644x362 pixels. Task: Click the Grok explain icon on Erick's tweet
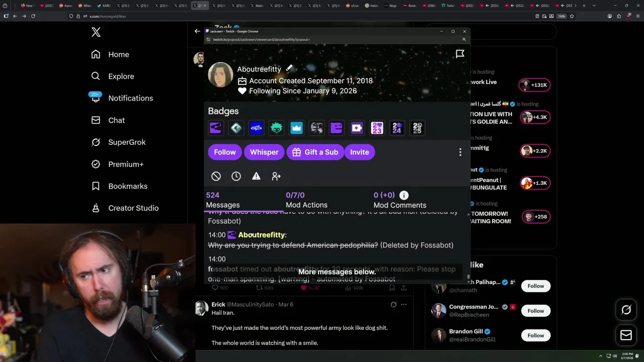393,305
